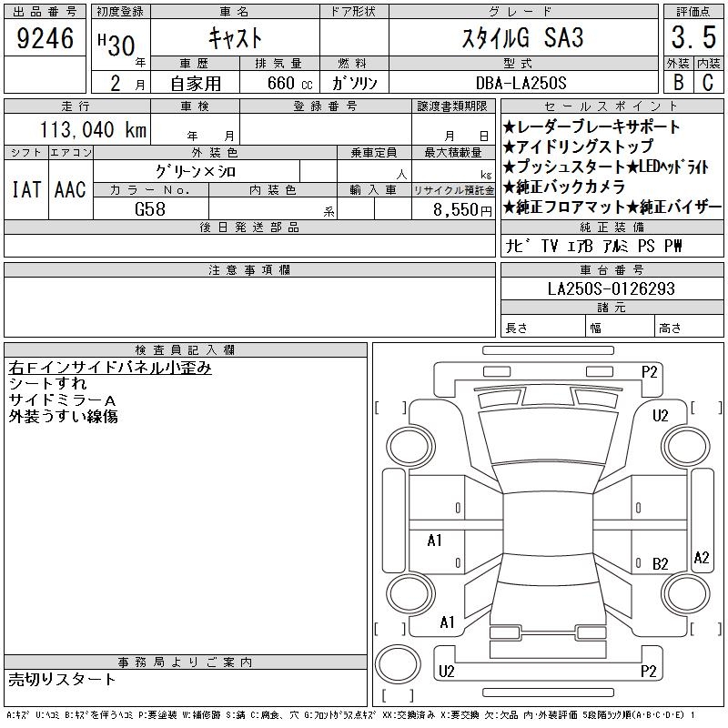The width and height of the screenshot is (728, 728).
Task: Click the damage code legend at bottom
Action: point(350,715)
